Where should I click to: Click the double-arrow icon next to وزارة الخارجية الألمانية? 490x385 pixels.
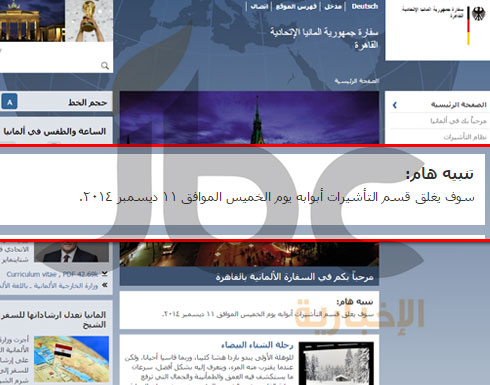pos(105,285)
